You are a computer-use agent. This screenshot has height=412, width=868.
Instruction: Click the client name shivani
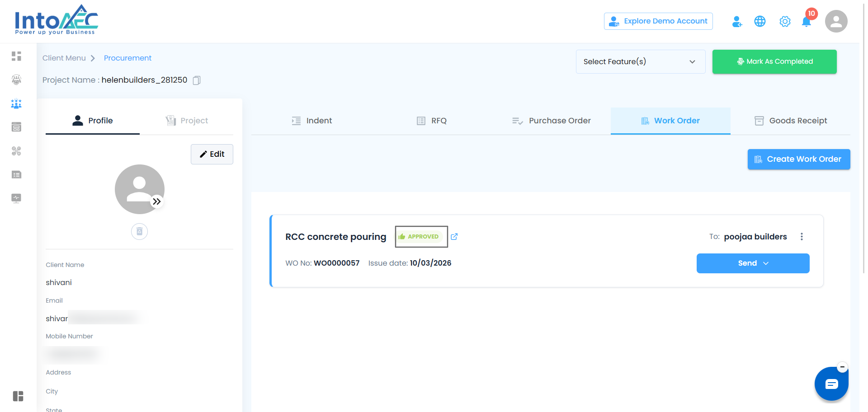click(59, 283)
